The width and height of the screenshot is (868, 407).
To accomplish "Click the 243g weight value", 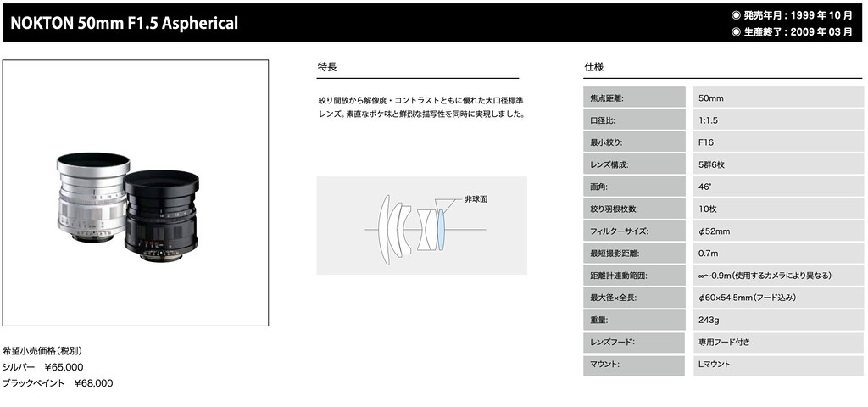I will click(709, 320).
